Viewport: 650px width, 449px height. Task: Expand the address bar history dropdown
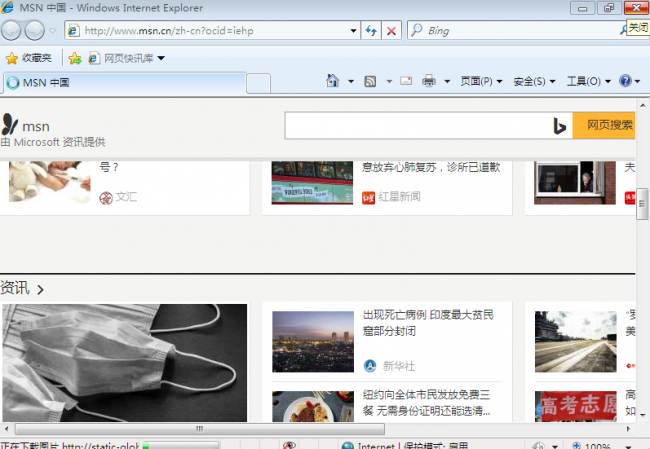point(353,30)
